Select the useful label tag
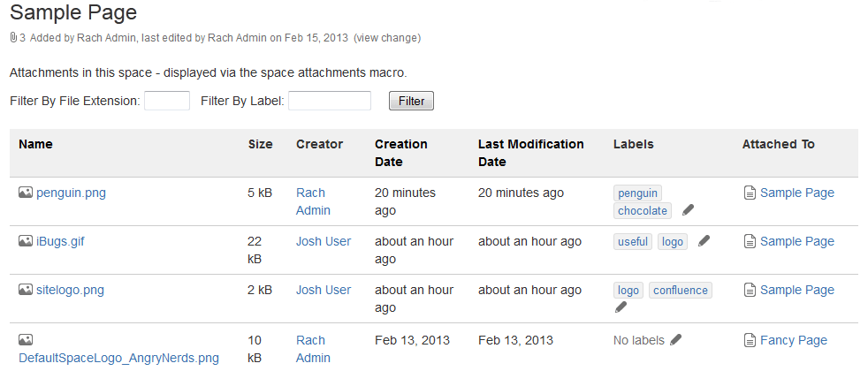 click(633, 242)
